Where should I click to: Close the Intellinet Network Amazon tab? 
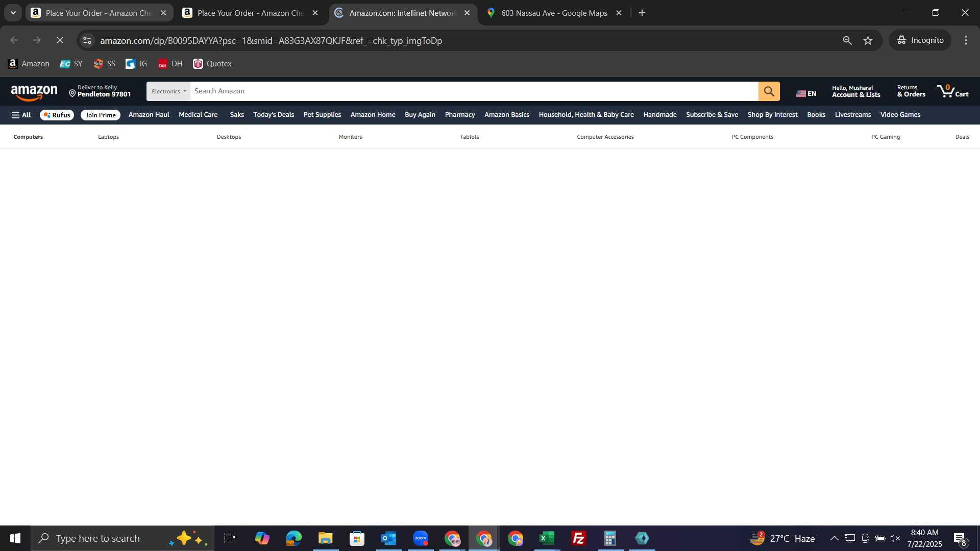click(x=467, y=13)
